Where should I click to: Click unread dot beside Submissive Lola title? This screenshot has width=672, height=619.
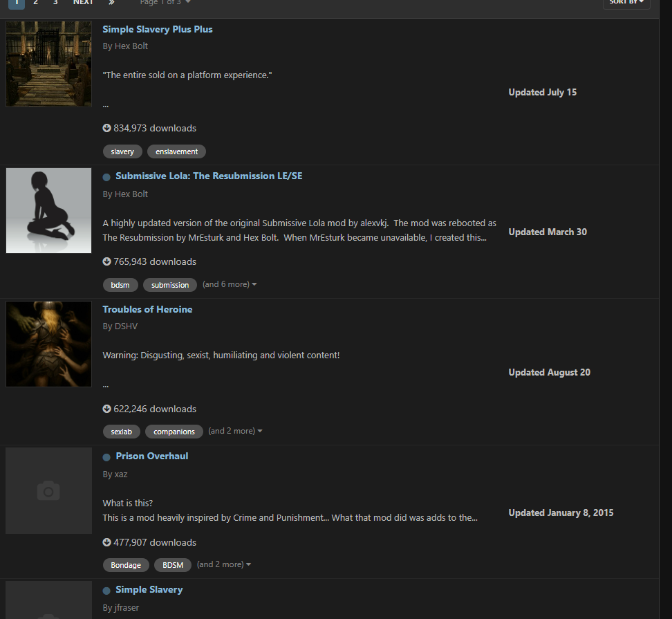click(106, 176)
